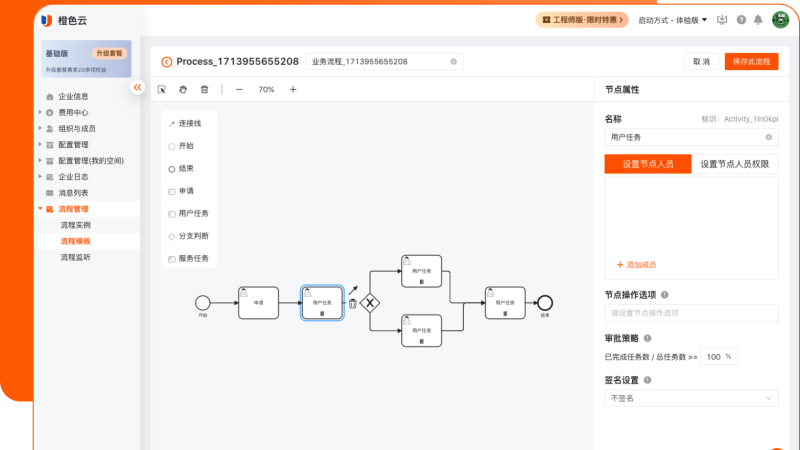Open the user avatar menu
The height and width of the screenshot is (450, 800).
pos(780,20)
